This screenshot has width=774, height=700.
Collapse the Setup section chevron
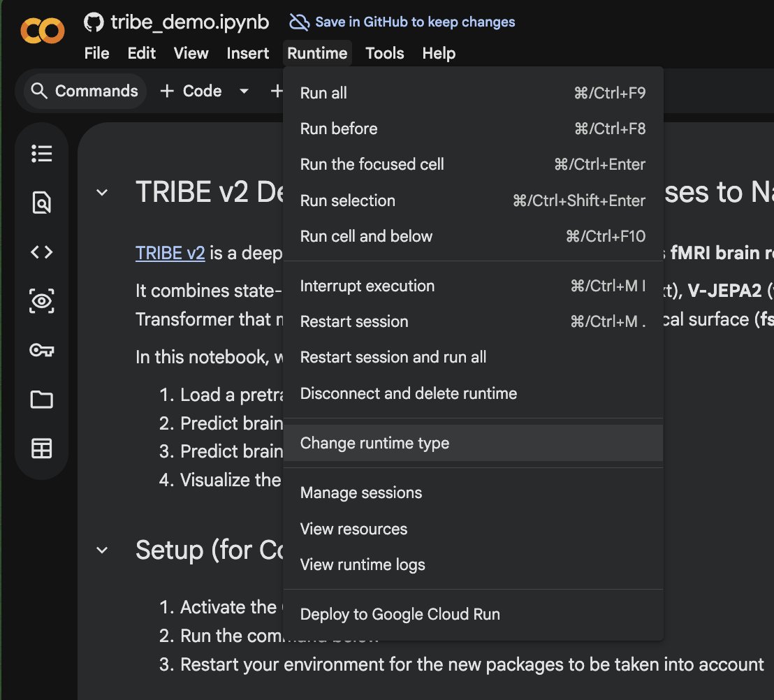[102, 550]
